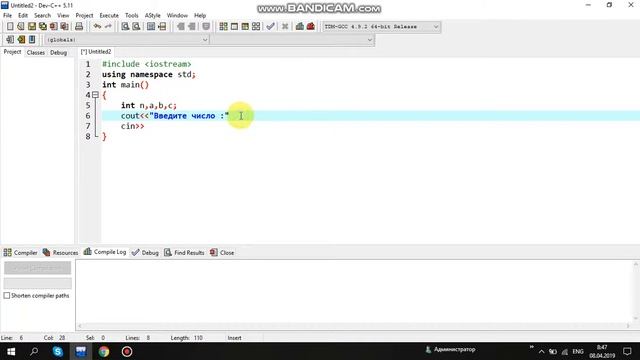Click the Insert snippet icon in second toolbar
The height and width of the screenshot is (360, 640).
pos(10,40)
